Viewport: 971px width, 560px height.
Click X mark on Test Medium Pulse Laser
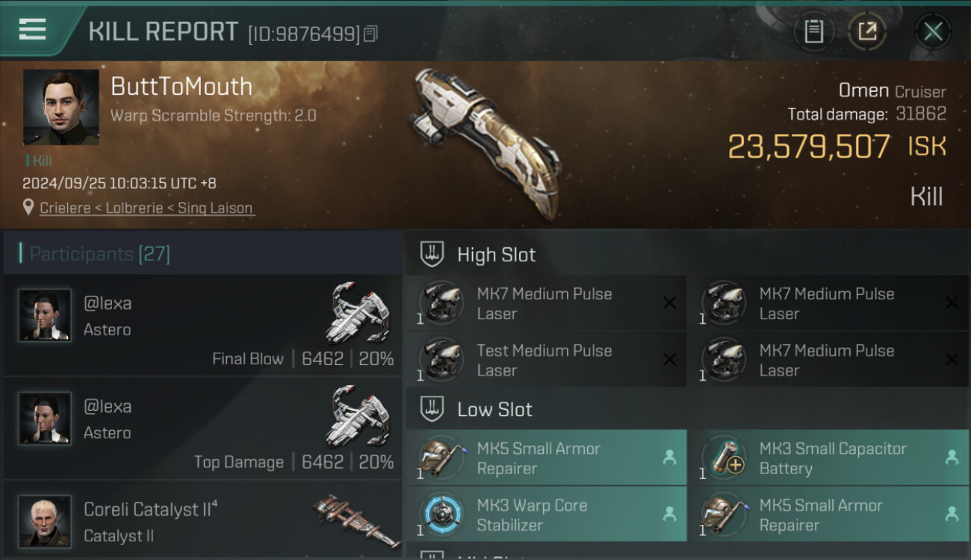[x=669, y=360]
